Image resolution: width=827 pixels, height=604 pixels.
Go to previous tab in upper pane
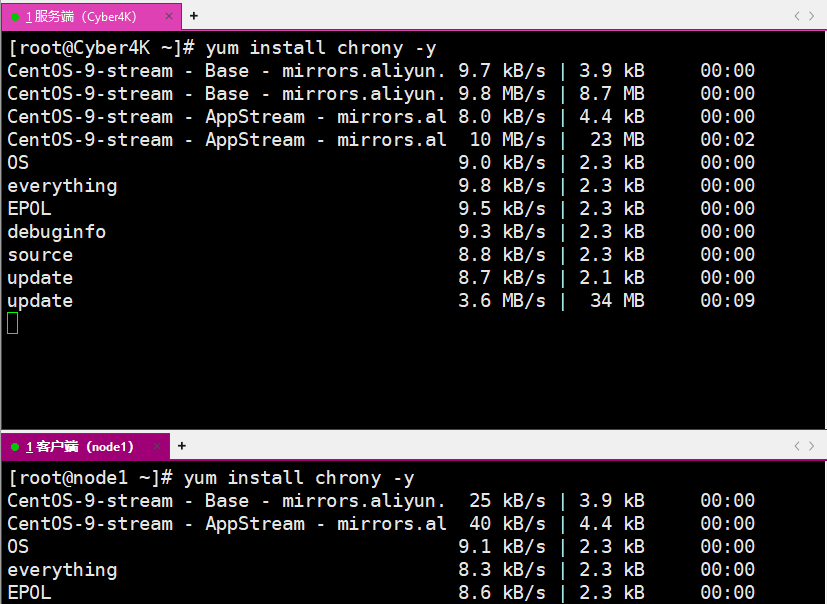[x=797, y=16]
